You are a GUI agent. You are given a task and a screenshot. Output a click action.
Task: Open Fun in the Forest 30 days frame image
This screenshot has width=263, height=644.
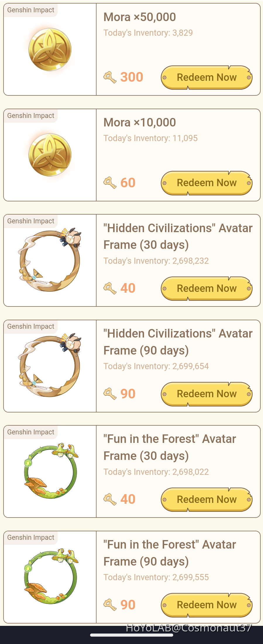click(50, 471)
